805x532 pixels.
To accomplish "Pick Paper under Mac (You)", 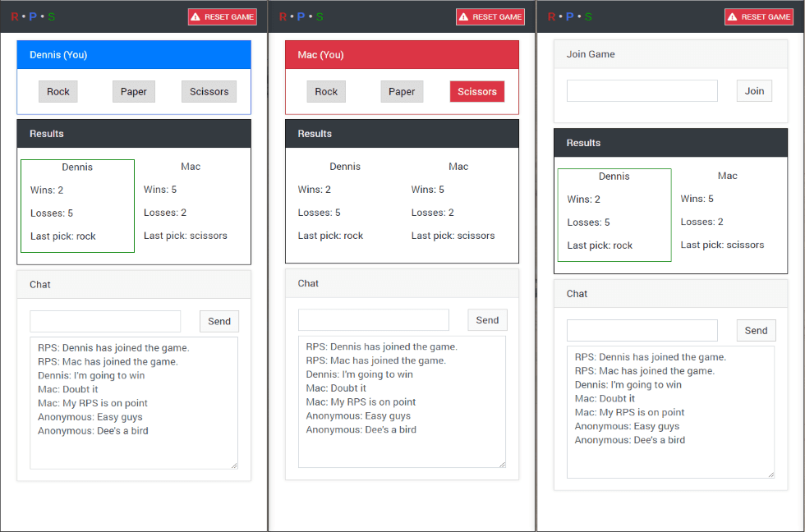I will click(402, 92).
